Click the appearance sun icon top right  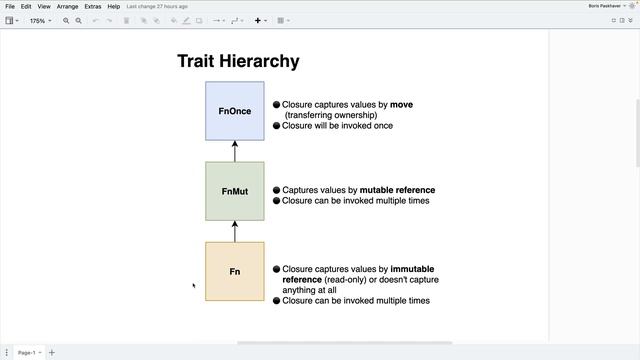tap(632, 6)
